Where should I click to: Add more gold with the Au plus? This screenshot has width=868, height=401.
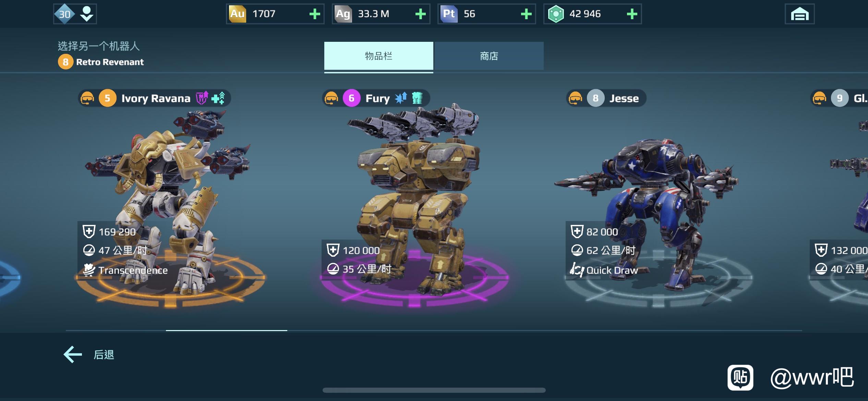pyautogui.click(x=314, y=14)
